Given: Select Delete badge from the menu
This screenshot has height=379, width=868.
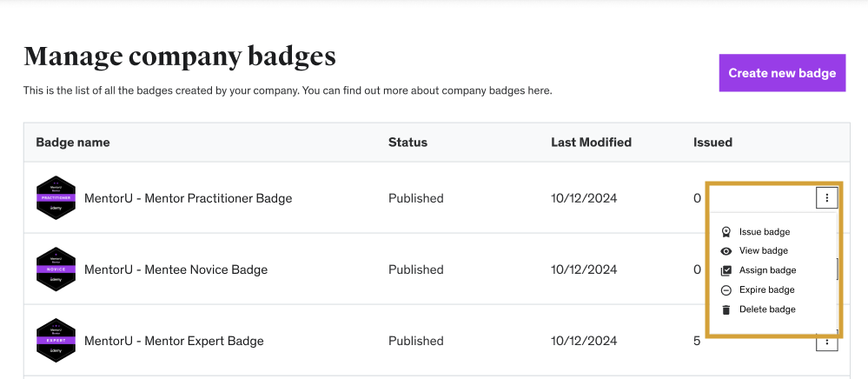Looking at the screenshot, I should 767,309.
